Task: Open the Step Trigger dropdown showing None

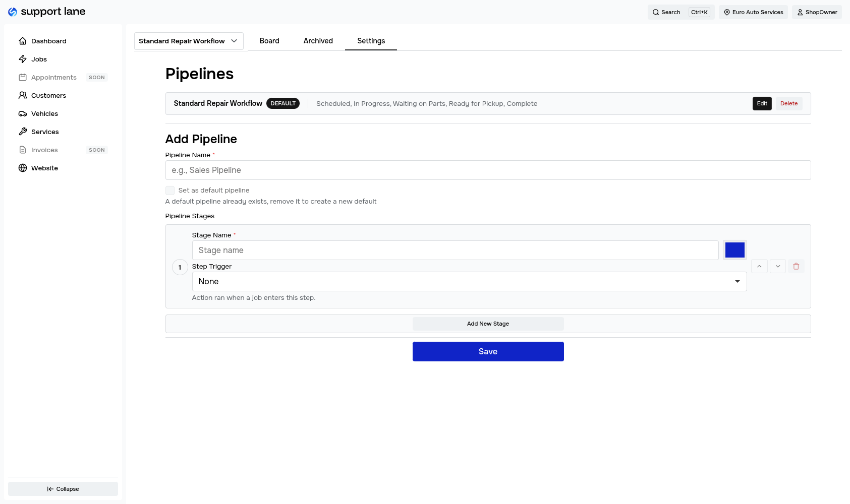Action: pos(469,281)
